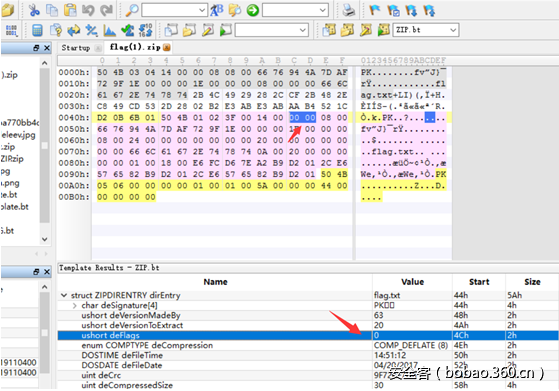Click the Edit Template pencil icon
559x391 pixels.
[x=365, y=30]
